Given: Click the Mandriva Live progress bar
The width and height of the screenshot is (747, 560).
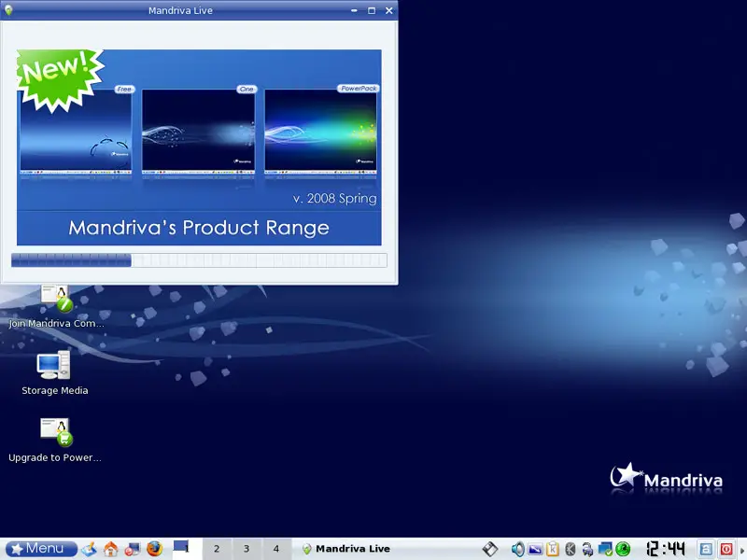Looking at the screenshot, I should point(199,260).
